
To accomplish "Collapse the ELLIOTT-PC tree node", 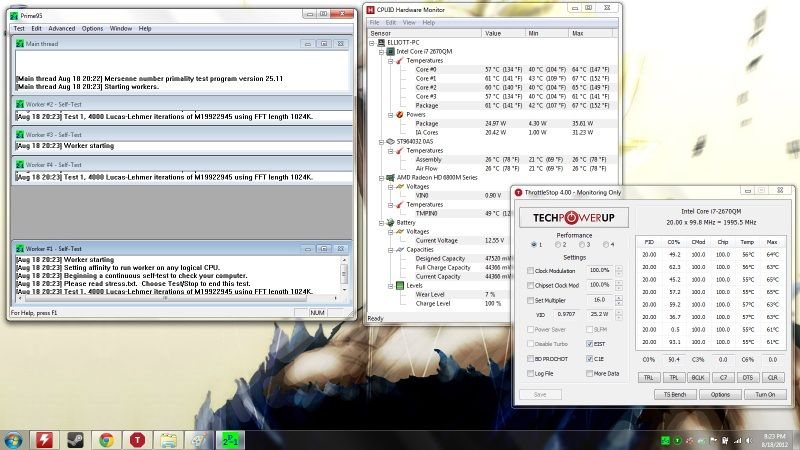I will point(372,43).
